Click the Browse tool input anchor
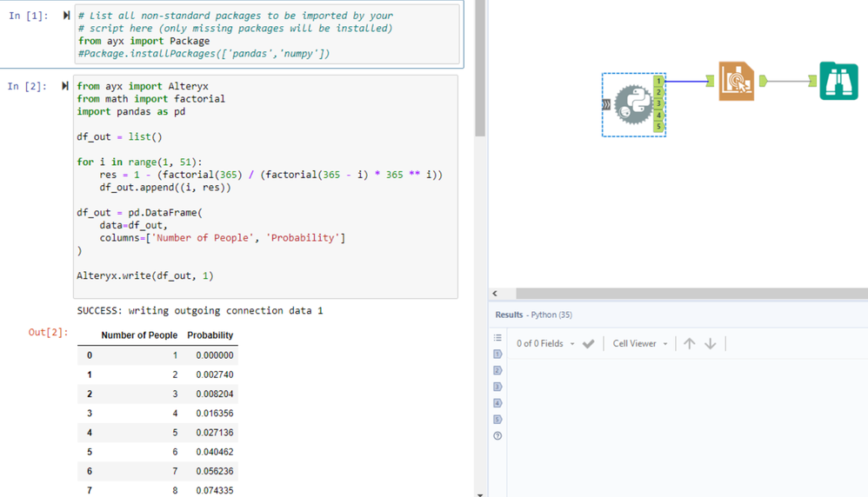Viewport: 868px width, 497px height. point(812,82)
